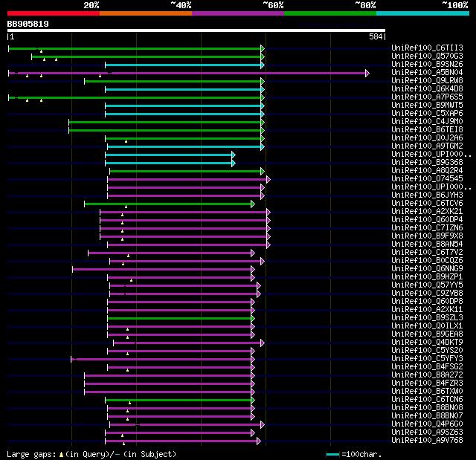Click the red ~20% identity legend segment
Screen dimensions: 476x460
click(53, 13)
